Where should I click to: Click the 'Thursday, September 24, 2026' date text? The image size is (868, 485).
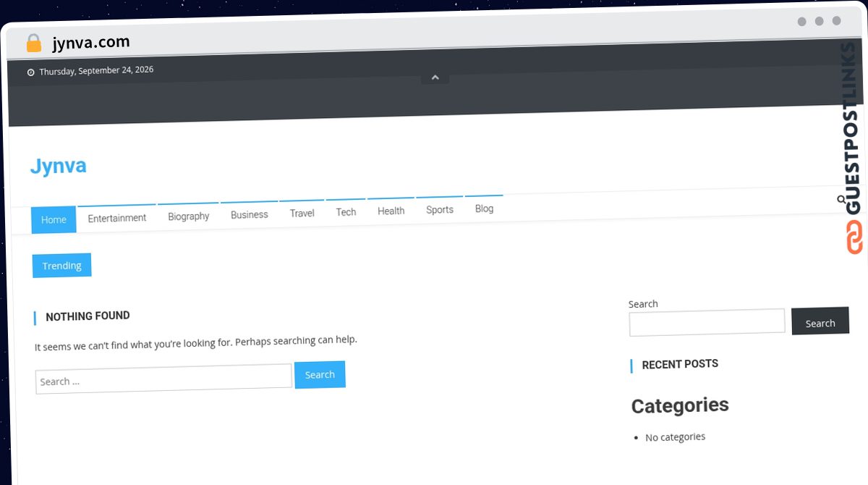click(96, 70)
